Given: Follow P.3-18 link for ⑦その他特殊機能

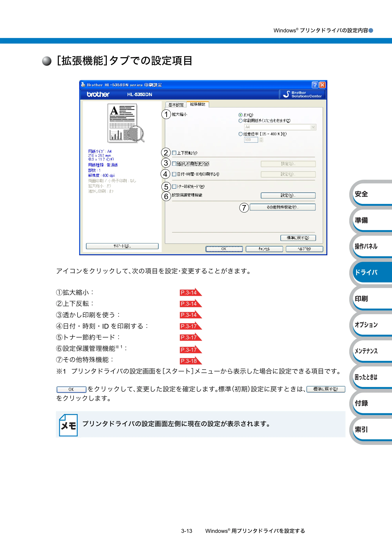Looking at the screenshot, I should pyautogui.click(x=191, y=361).
